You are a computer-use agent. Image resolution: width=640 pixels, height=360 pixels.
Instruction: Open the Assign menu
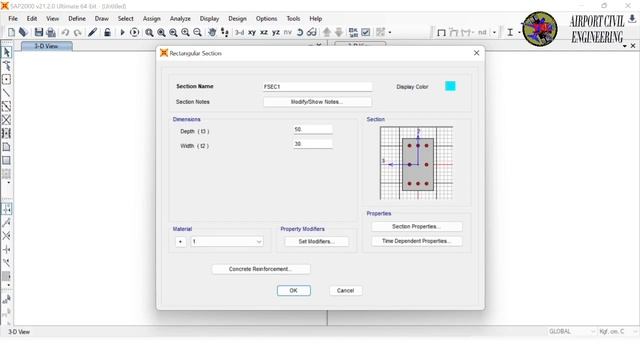pos(151,19)
